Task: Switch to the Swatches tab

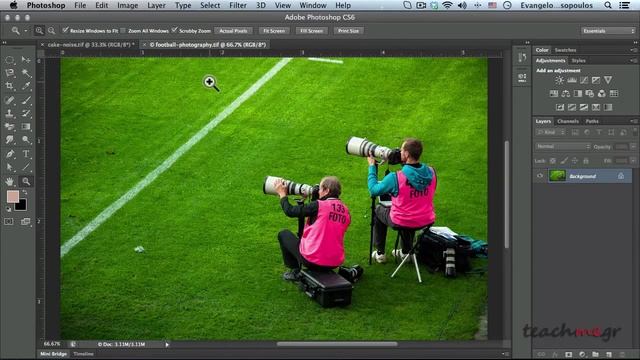Action: (565, 50)
